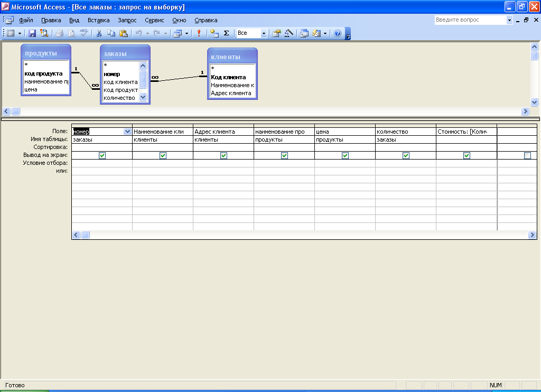Click the file search toolbar icon
Image resolution: width=541 pixels, height=392 pixels.
44,33
